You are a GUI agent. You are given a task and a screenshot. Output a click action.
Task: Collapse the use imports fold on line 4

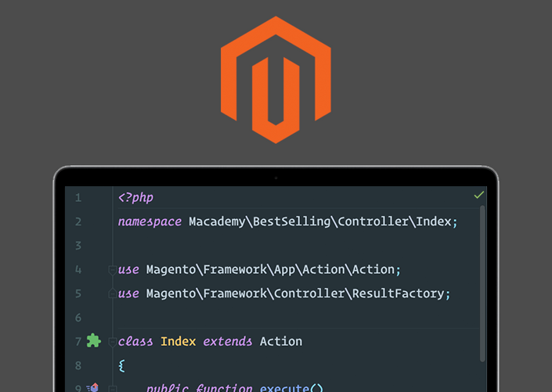(x=112, y=270)
